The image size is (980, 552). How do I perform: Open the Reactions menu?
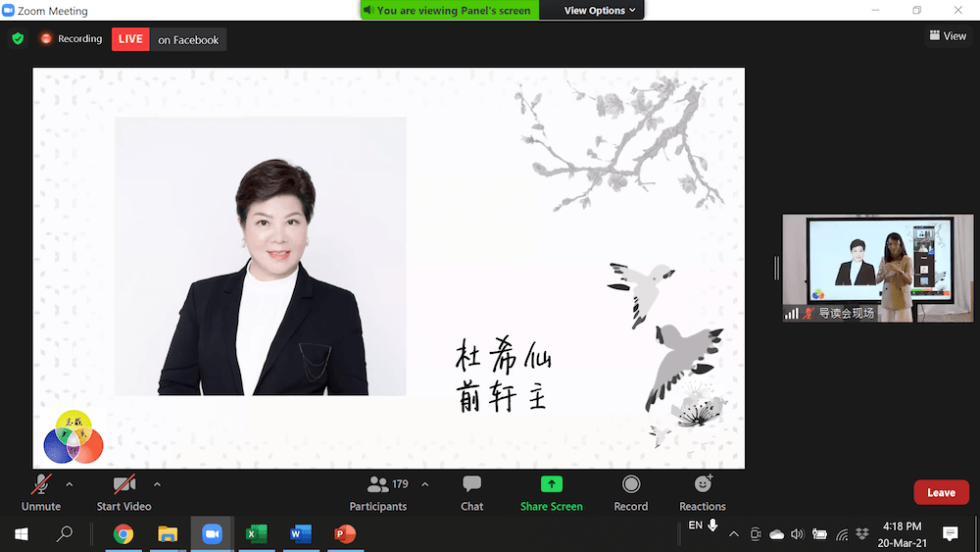click(x=702, y=492)
